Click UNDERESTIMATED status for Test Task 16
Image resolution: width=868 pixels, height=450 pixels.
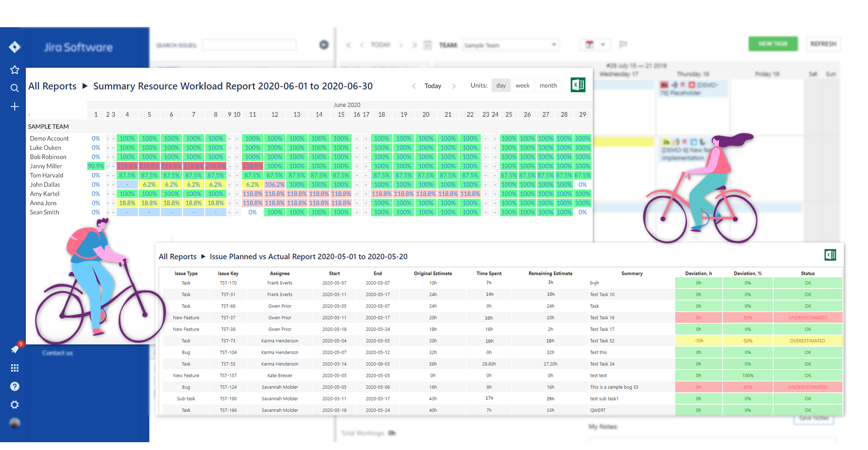pyautogui.click(x=808, y=318)
